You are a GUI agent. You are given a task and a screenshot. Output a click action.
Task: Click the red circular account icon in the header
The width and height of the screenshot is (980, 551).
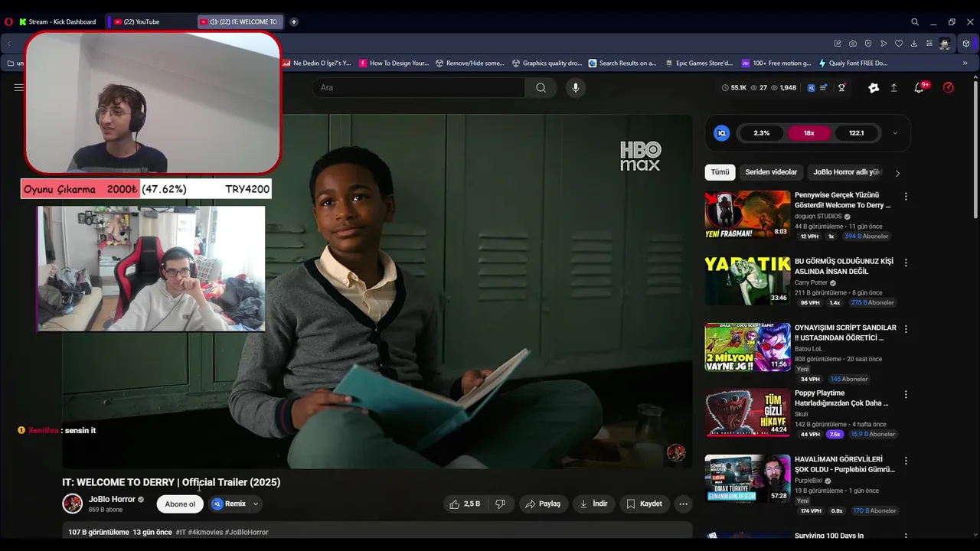(949, 87)
